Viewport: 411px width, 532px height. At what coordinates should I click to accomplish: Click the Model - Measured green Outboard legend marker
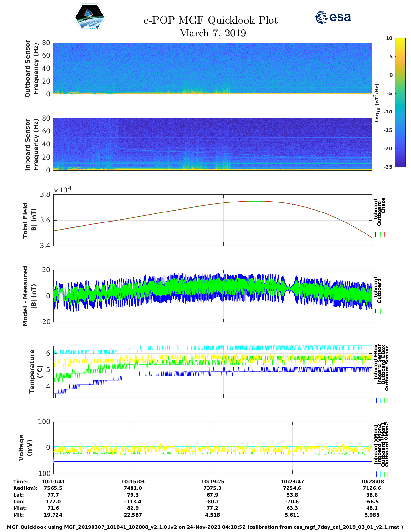380,311
